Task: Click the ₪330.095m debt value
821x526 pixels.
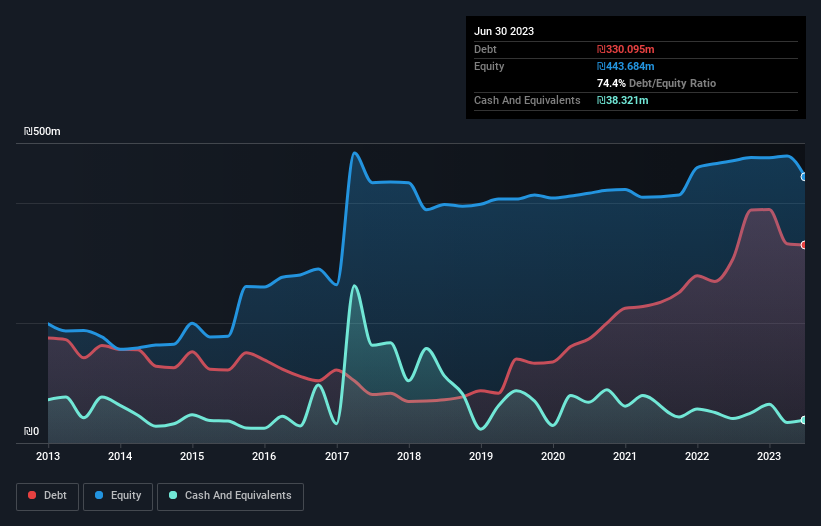Action: pos(626,49)
